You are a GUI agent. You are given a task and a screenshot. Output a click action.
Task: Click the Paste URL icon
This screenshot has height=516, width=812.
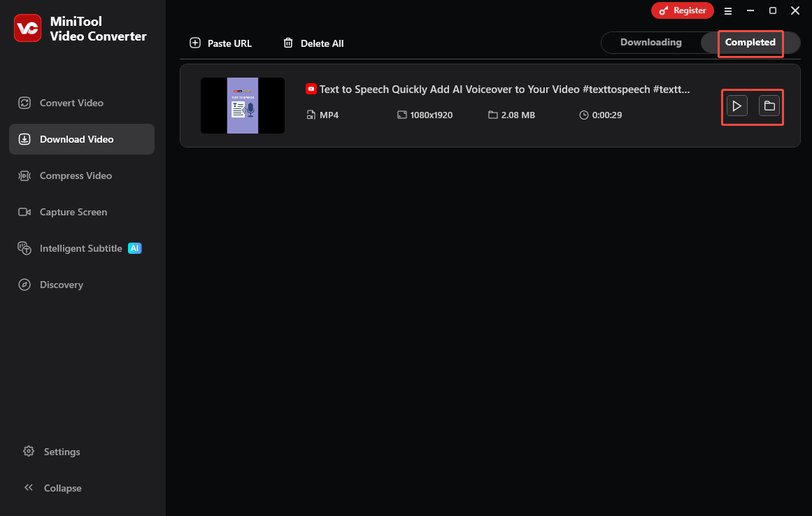(194, 43)
